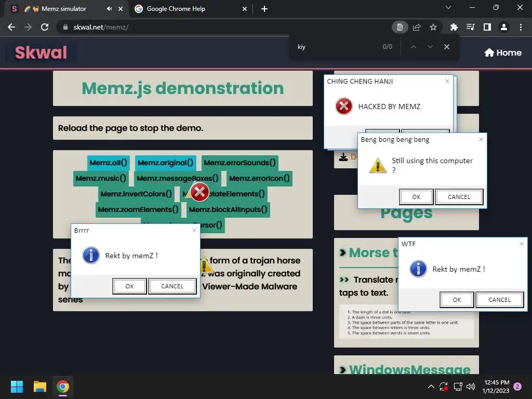Run Memz.errorIcon() button

[260, 179]
